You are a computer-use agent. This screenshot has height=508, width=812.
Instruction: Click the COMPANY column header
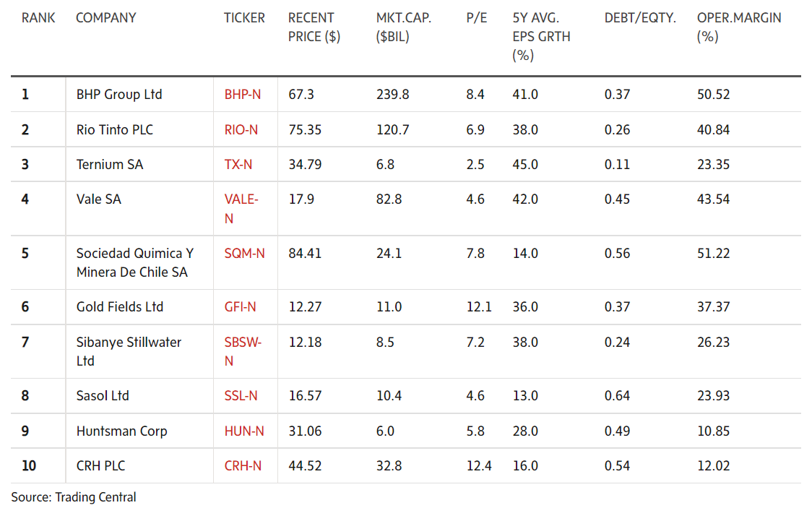click(x=105, y=18)
